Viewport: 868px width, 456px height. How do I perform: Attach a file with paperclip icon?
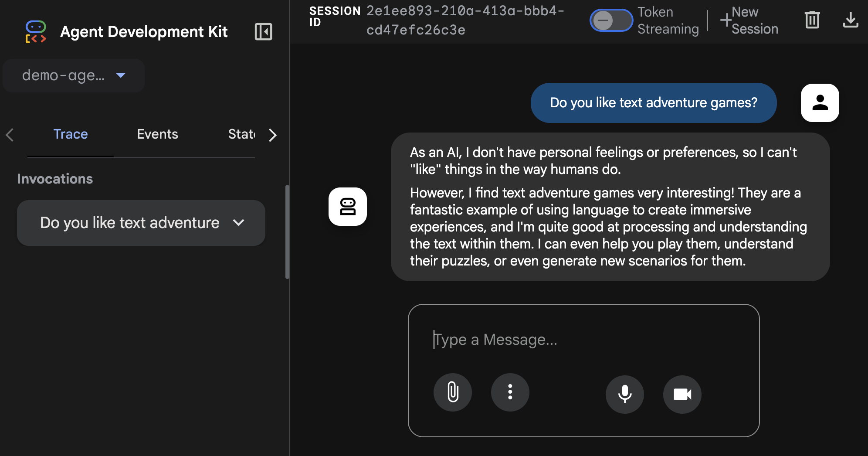tap(453, 392)
